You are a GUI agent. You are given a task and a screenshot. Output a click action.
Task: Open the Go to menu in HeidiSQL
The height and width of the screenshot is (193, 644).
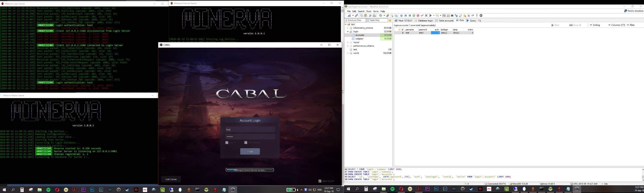click(376, 11)
